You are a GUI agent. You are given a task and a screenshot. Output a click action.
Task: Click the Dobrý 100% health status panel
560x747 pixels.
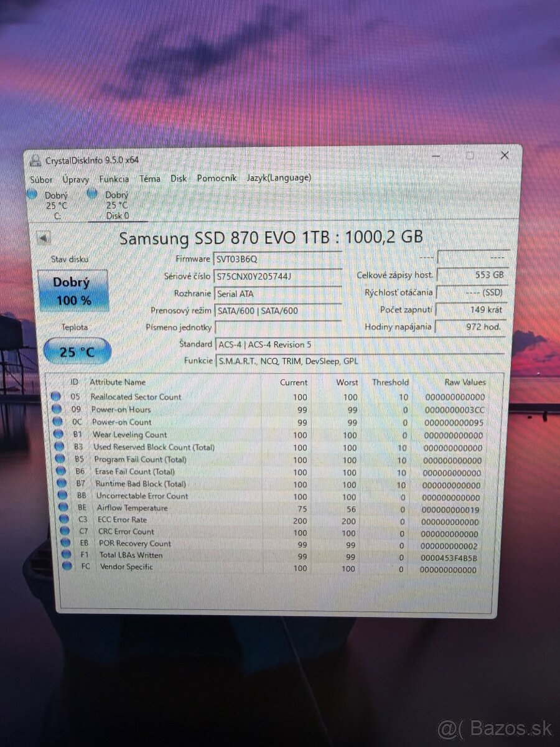pyautogui.click(x=75, y=289)
